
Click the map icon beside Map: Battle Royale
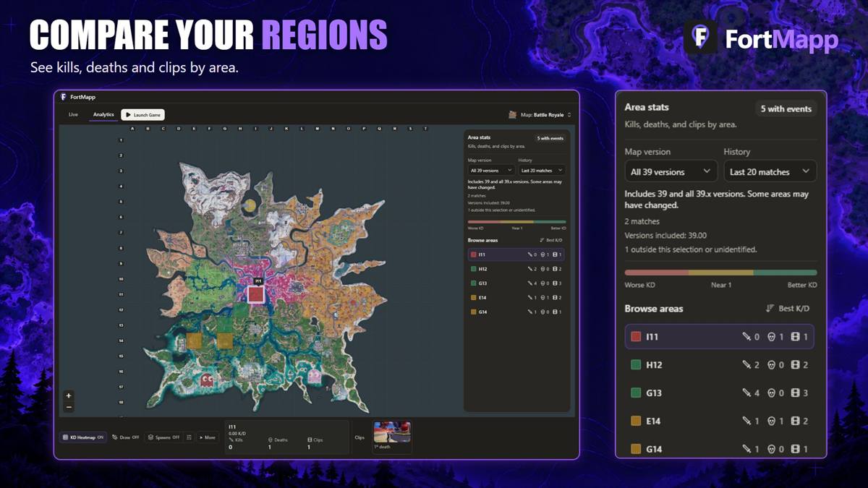[513, 114]
